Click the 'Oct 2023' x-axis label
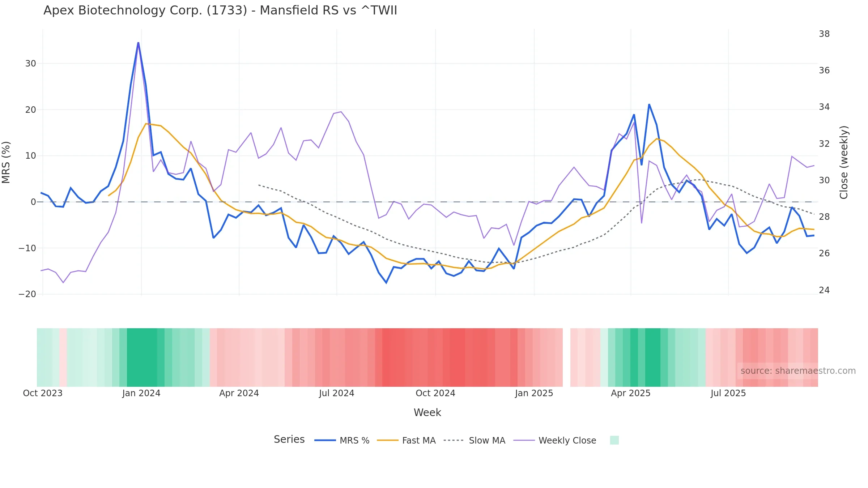 click(43, 393)
